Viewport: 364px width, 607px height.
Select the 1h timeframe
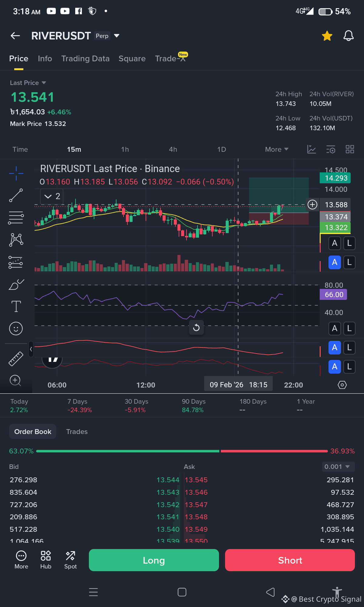(x=125, y=149)
